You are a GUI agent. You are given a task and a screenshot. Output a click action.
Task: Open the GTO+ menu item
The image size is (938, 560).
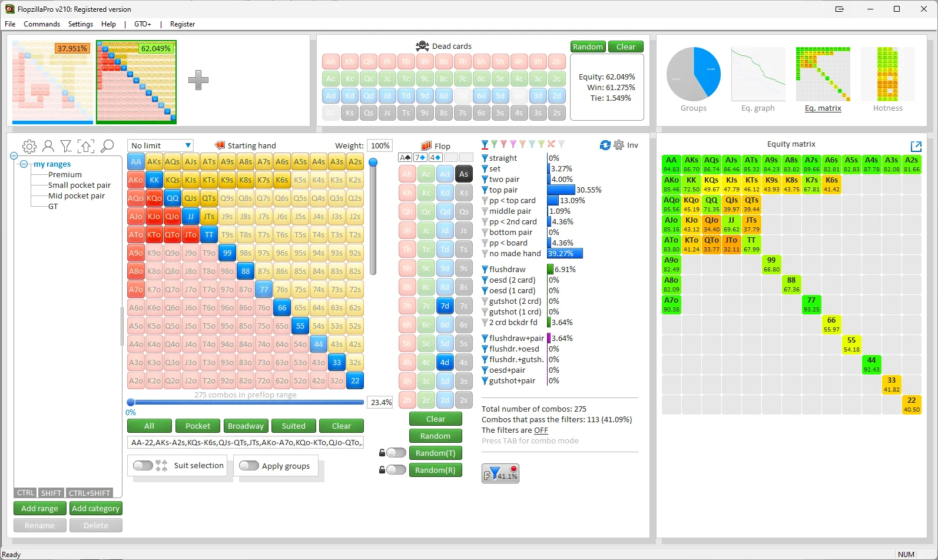[142, 24]
